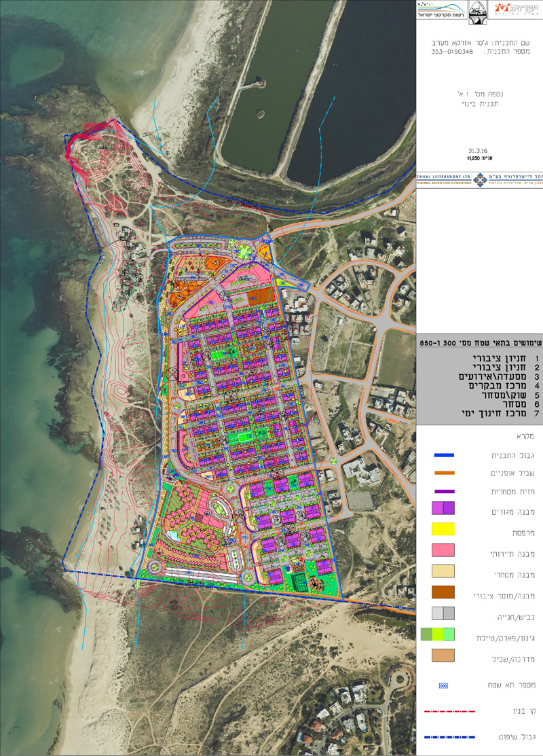The height and width of the screenshot is (756, 543).
Task: Select the beige מבנה מסחרי legend swatch
Action: click(443, 571)
